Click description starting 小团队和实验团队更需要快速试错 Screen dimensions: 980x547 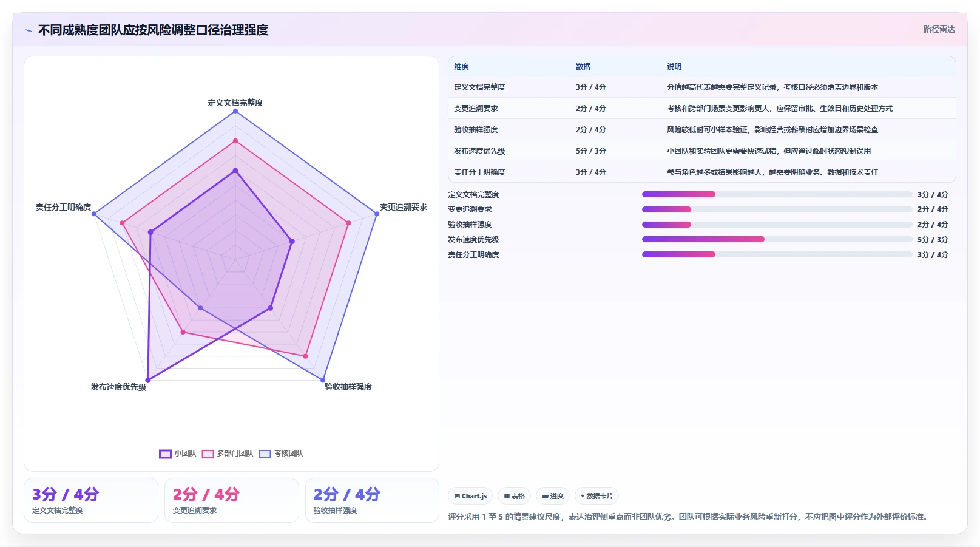(x=769, y=151)
